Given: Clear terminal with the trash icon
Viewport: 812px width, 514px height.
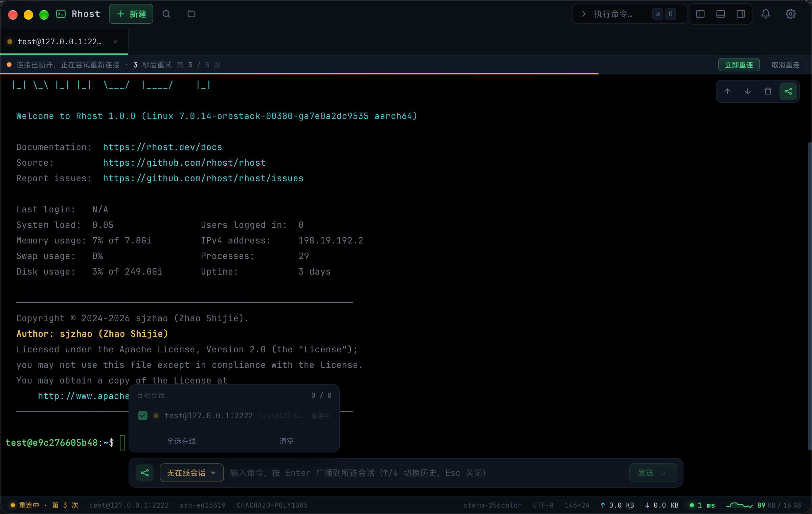Looking at the screenshot, I should [x=768, y=91].
